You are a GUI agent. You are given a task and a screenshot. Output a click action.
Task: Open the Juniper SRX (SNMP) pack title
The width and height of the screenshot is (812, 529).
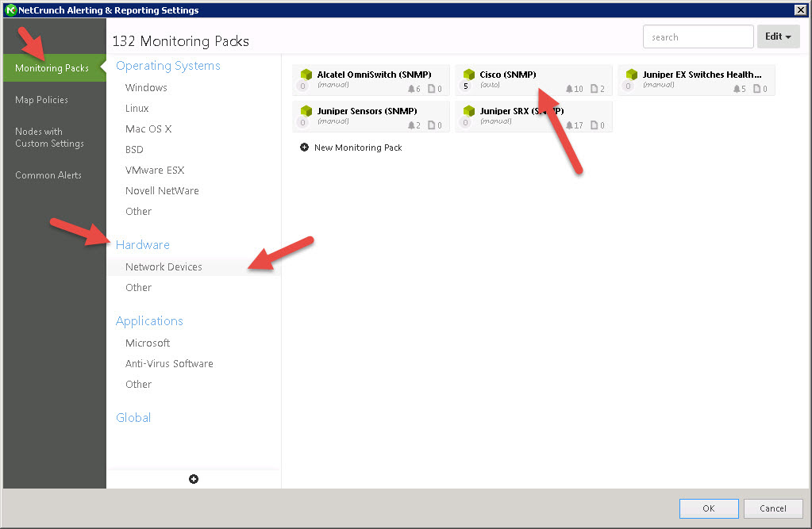[x=521, y=111]
